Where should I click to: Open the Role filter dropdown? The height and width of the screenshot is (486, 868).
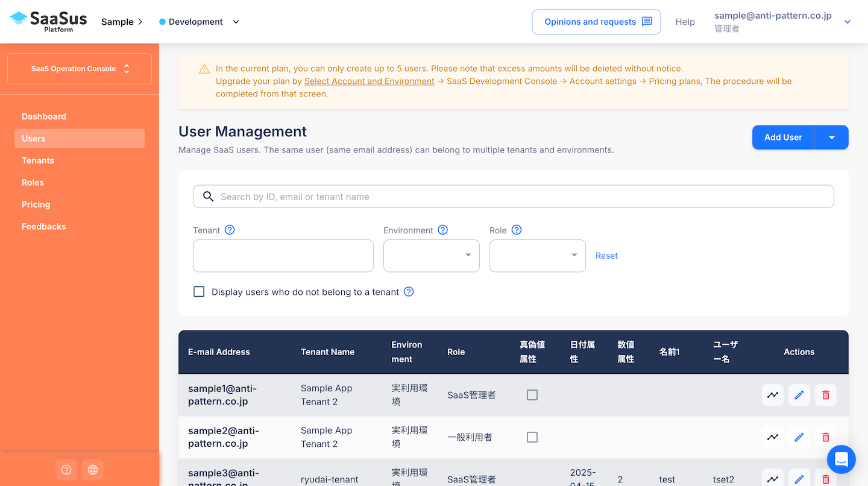(538, 256)
